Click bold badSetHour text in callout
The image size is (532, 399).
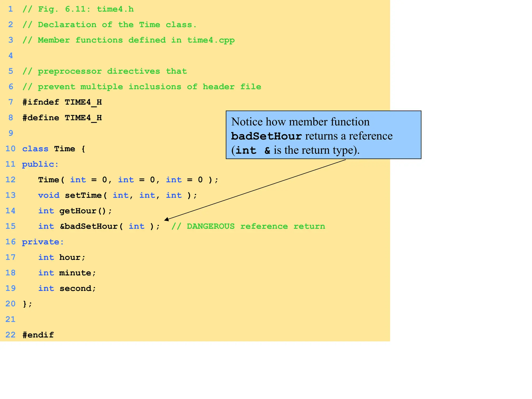pos(266,136)
